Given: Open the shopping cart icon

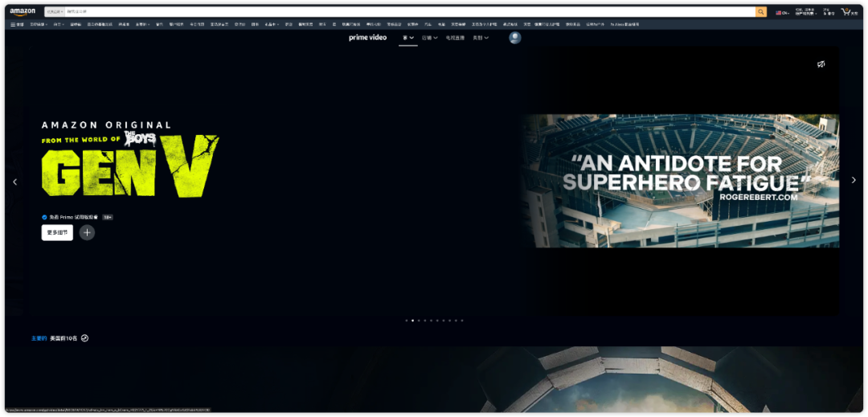Looking at the screenshot, I should [848, 11].
